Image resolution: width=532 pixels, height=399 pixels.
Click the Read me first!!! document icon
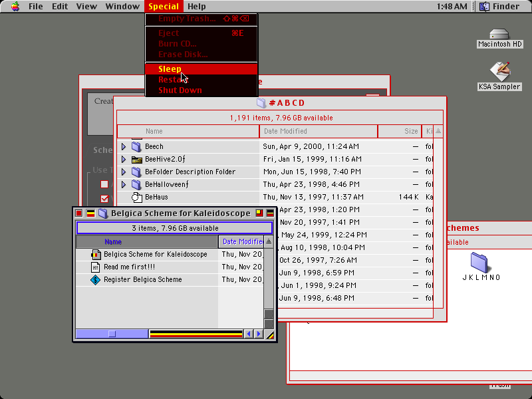[96, 267]
